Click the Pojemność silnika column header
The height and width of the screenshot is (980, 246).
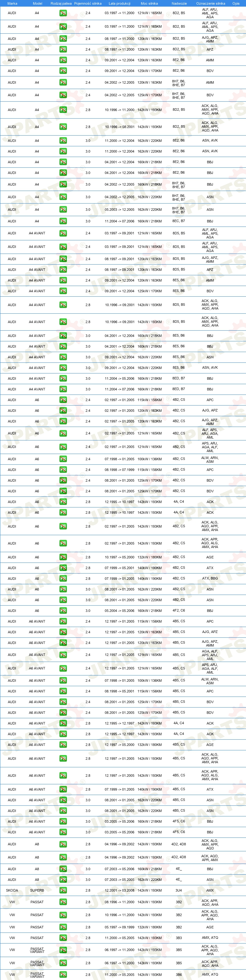coord(88,3)
